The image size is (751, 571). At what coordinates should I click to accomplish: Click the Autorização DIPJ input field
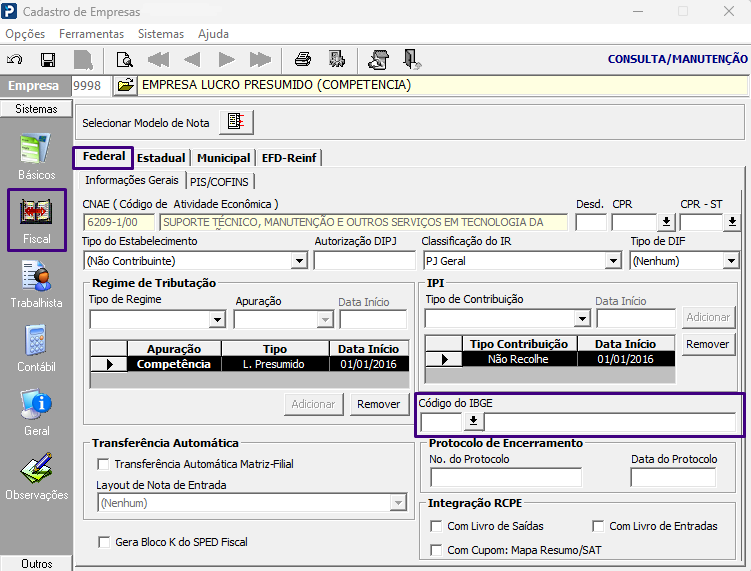pos(364,261)
